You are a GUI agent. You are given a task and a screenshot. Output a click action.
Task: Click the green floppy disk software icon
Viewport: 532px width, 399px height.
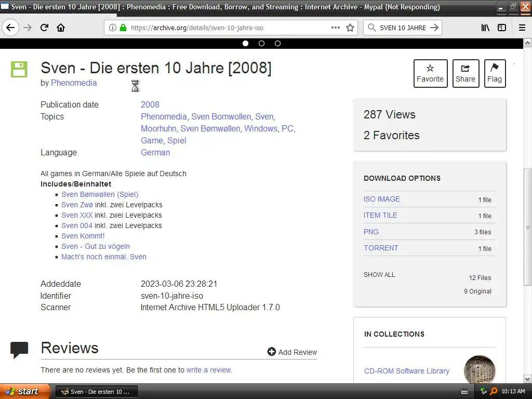pos(19,69)
